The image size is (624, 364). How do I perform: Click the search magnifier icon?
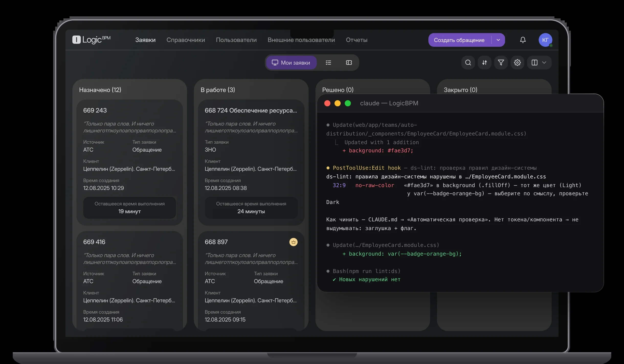coord(468,63)
